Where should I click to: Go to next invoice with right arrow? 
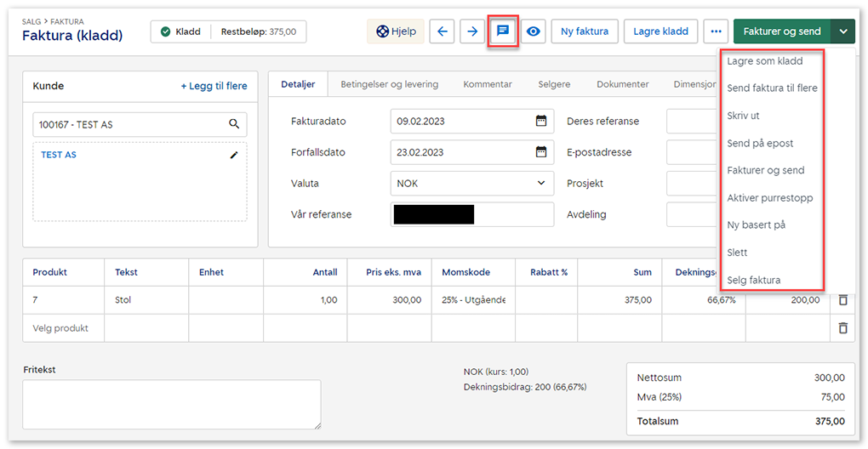point(472,31)
